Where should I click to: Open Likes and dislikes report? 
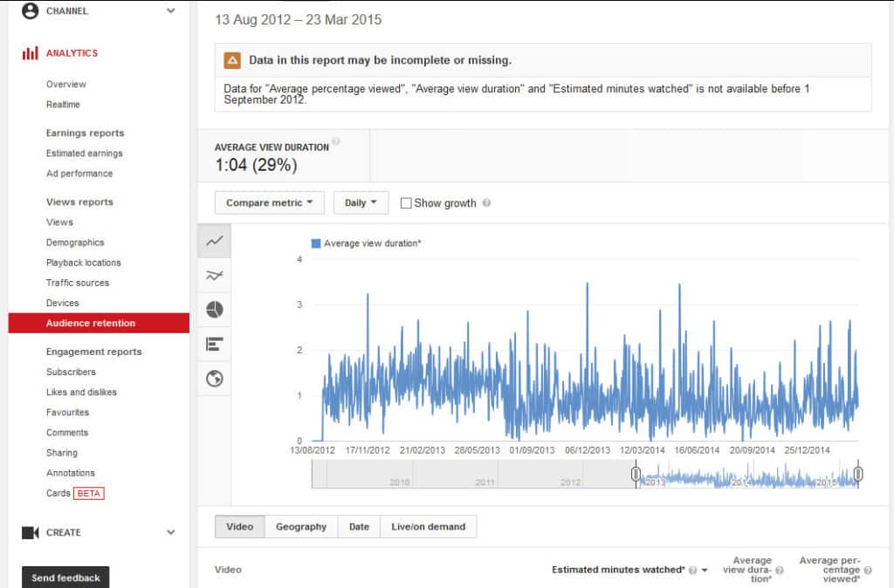81,392
